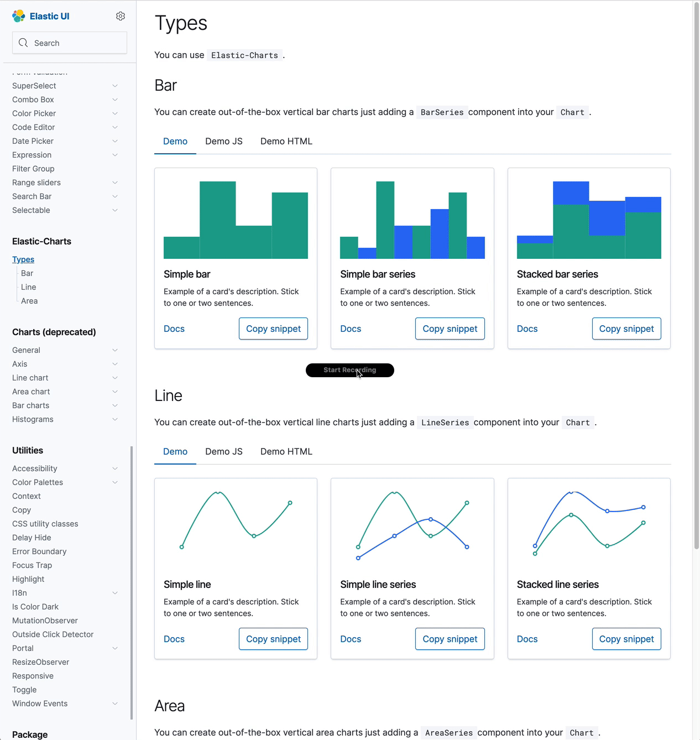
Task: Expand the Date Picker chevron
Action: coord(115,141)
